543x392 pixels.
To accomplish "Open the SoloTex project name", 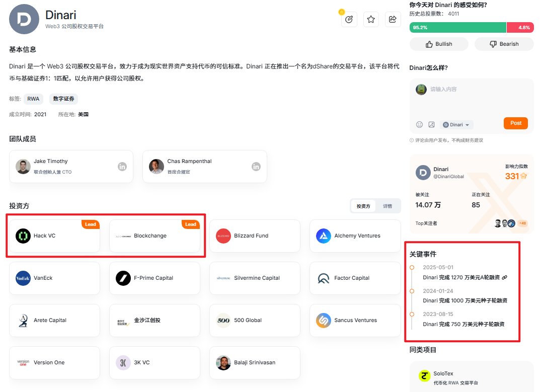I will pos(443,374).
